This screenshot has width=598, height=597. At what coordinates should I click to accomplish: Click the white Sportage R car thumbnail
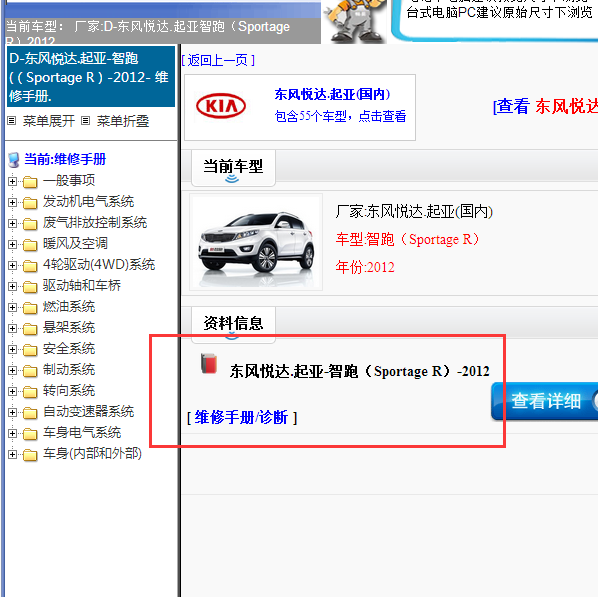coord(256,242)
